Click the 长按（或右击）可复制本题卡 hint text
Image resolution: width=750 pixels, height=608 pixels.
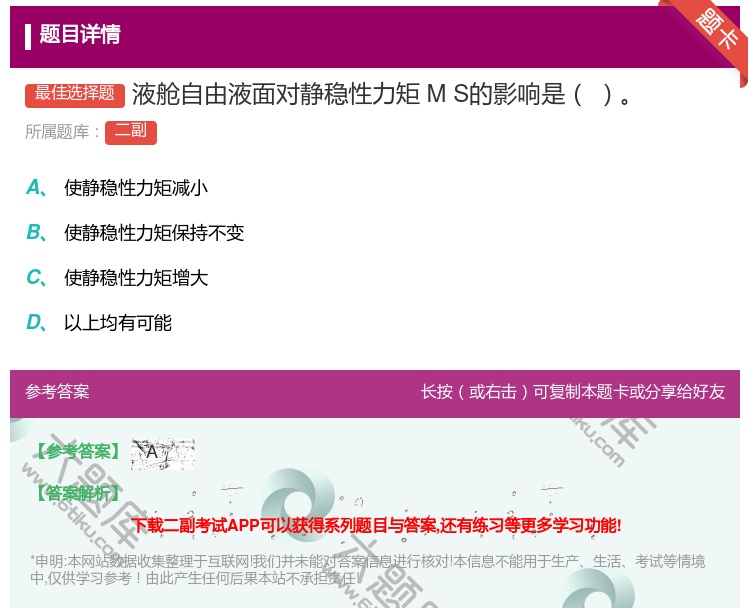[x=573, y=392]
